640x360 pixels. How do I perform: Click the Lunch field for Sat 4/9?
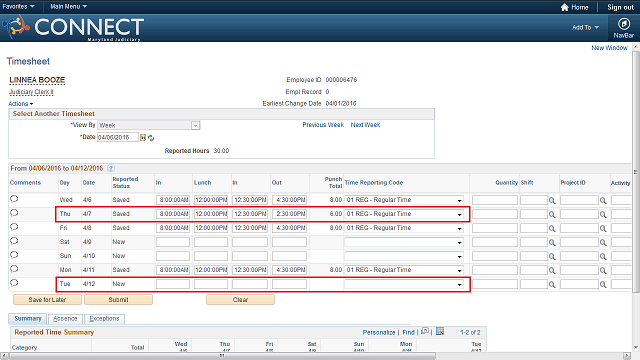click(211, 242)
